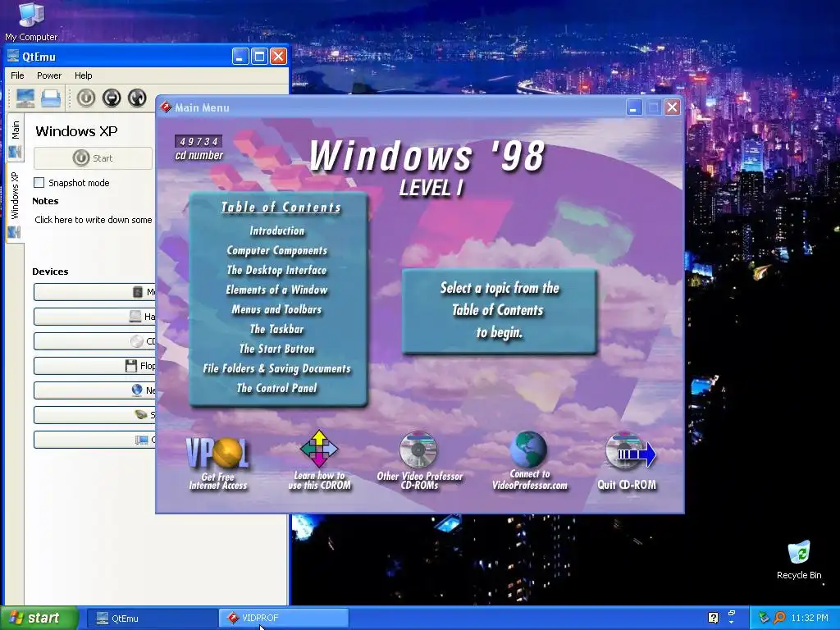Screen dimensions: 840x630
Task: Click the VIDPROF taskbar button
Action: point(283,619)
